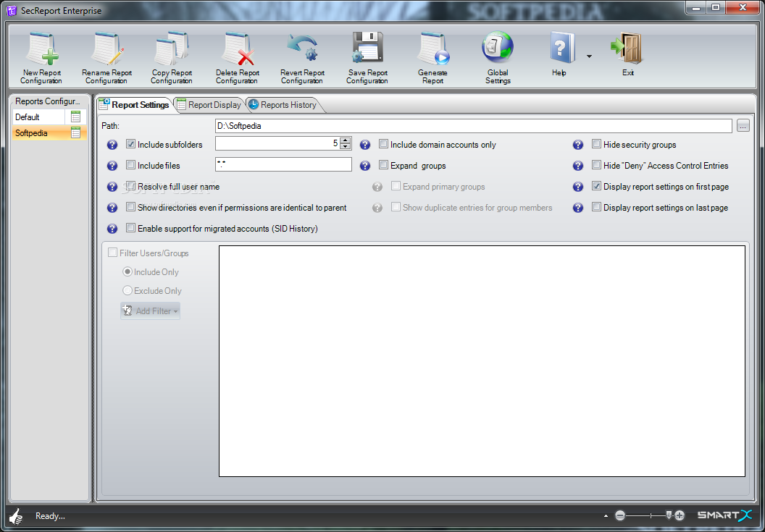Click the subfolder depth number field
The image size is (765, 532).
(x=277, y=143)
